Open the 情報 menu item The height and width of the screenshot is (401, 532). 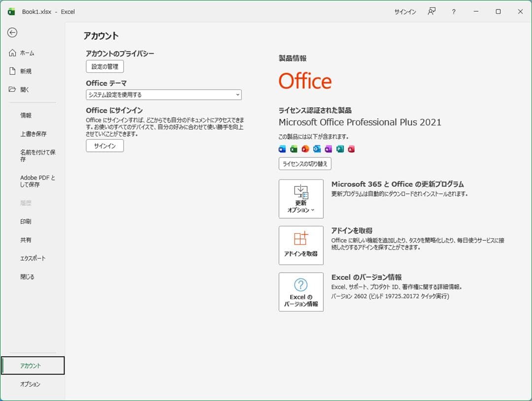coord(26,116)
